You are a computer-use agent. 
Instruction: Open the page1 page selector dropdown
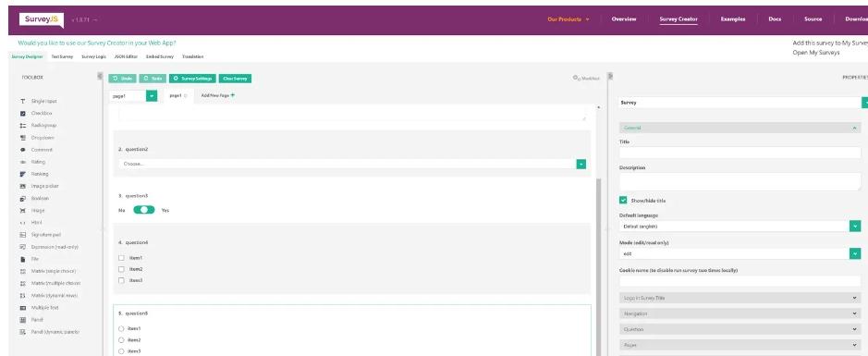click(x=152, y=96)
